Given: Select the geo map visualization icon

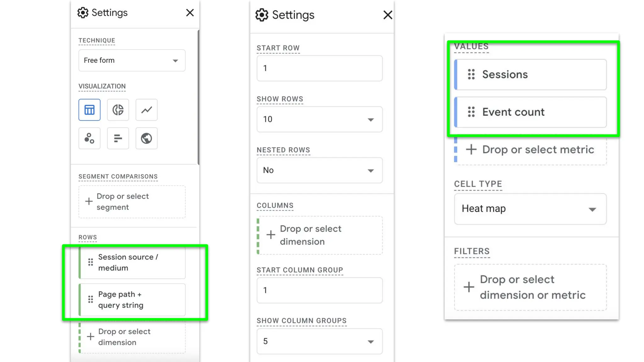Looking at the screenshot, I should point(147,138).
